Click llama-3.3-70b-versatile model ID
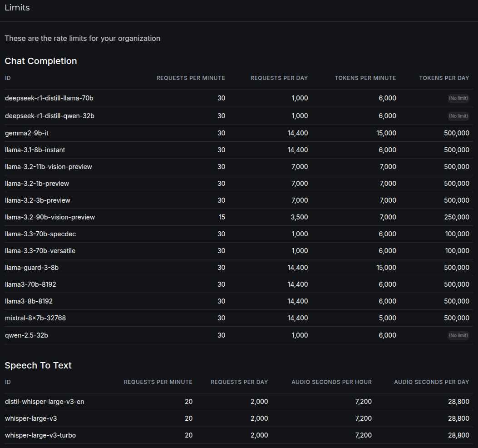The width and height of the screenshot is (478, 448). (x=40, y=250)
